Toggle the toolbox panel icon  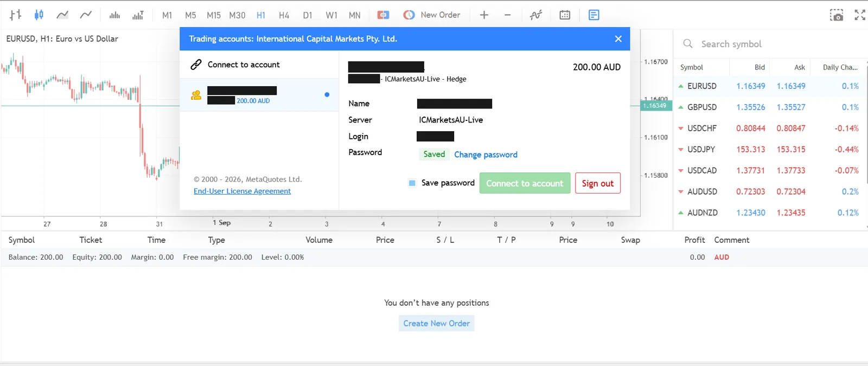(594, 15)
